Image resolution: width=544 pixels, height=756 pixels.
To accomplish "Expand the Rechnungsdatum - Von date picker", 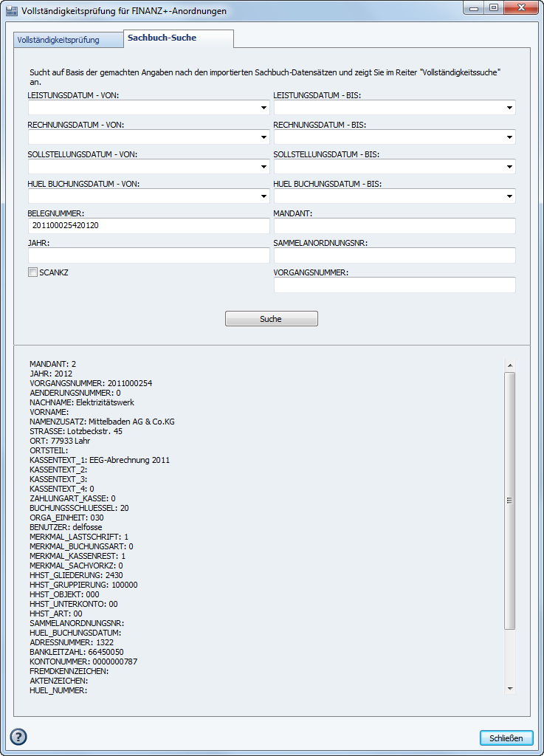I will pyautogui.click(x=264, y=137).
